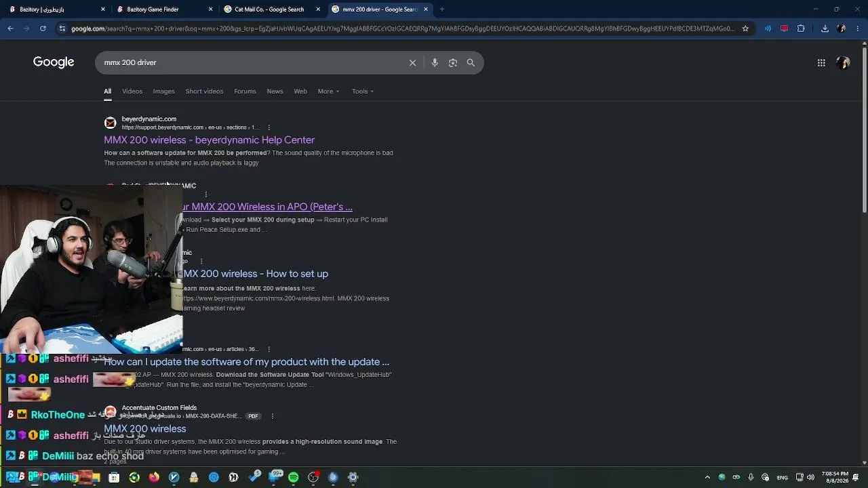Reload the current page

click(43, 28)
